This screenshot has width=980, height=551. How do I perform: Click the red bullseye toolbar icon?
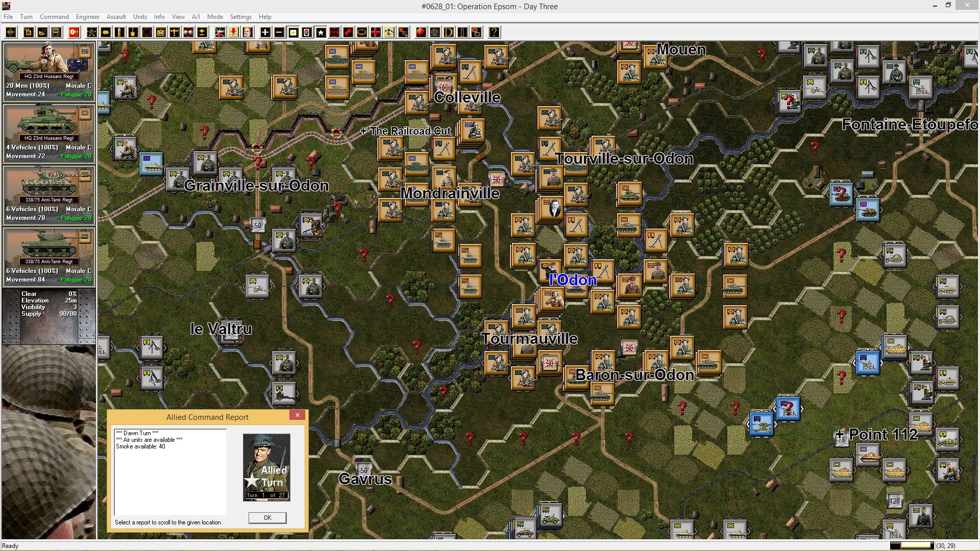point(334,32)
